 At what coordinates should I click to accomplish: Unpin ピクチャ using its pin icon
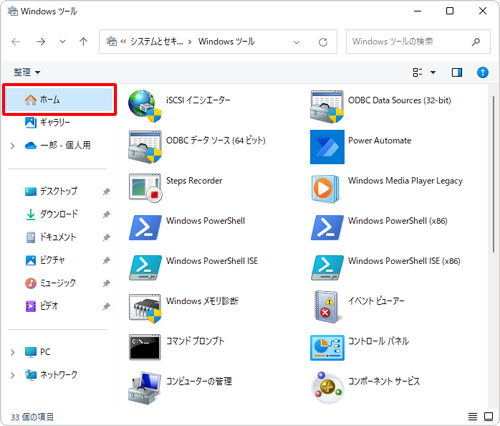[106, 261]
